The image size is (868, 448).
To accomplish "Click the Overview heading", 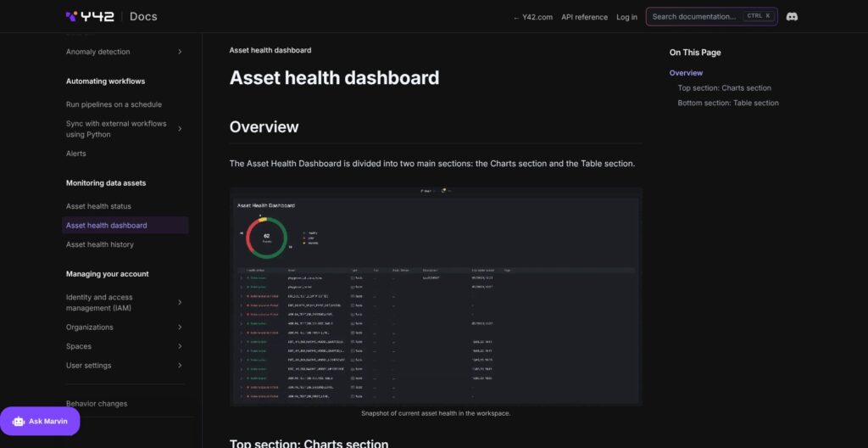I will click(x=264, y=126).
